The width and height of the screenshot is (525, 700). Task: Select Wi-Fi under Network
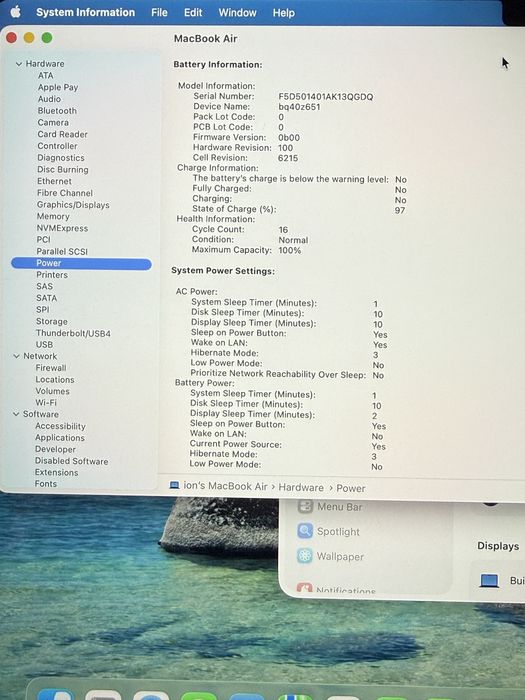[46, 402]
